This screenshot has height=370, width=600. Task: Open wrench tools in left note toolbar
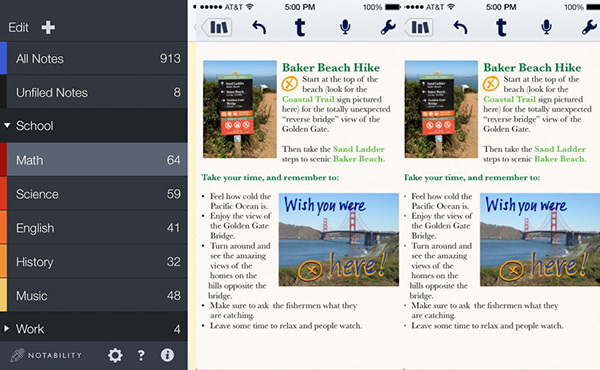click(388, 28)
